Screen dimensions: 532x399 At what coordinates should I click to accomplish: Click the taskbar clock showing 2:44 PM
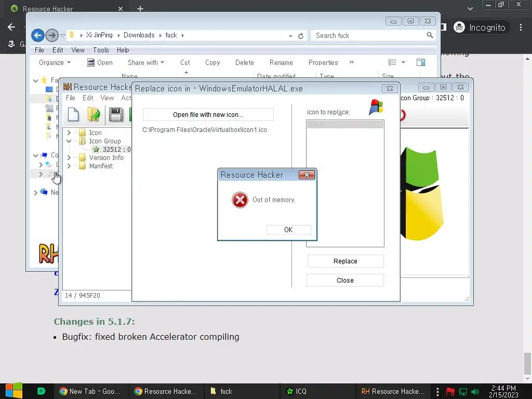point(503,391)
